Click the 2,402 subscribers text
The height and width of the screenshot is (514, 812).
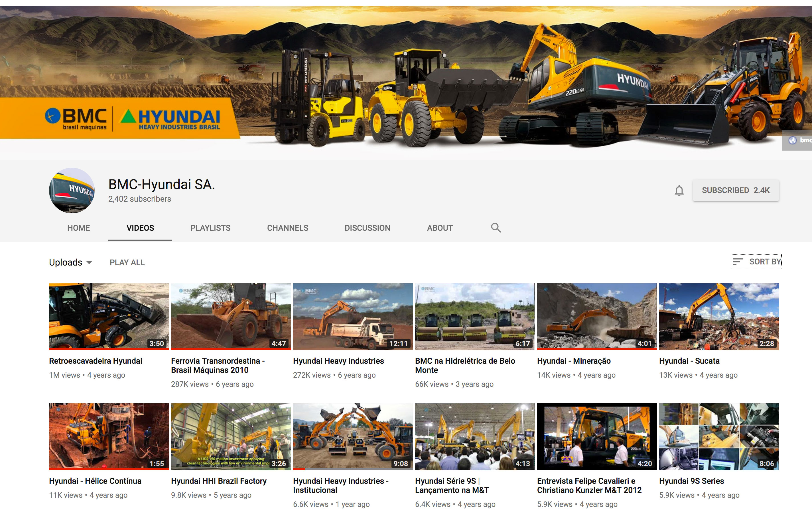140,199
